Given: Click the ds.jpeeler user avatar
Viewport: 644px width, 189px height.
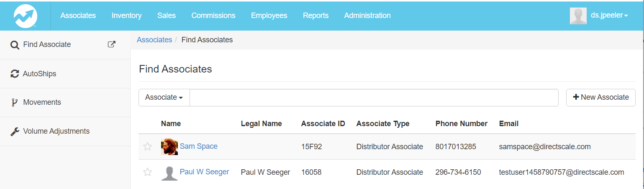Looking at the screenshot, I should click(x=578, y=16).
